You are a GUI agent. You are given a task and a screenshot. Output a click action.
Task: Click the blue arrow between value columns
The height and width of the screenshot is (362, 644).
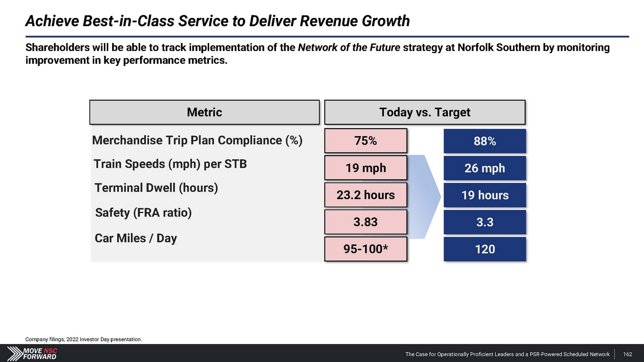425,196
